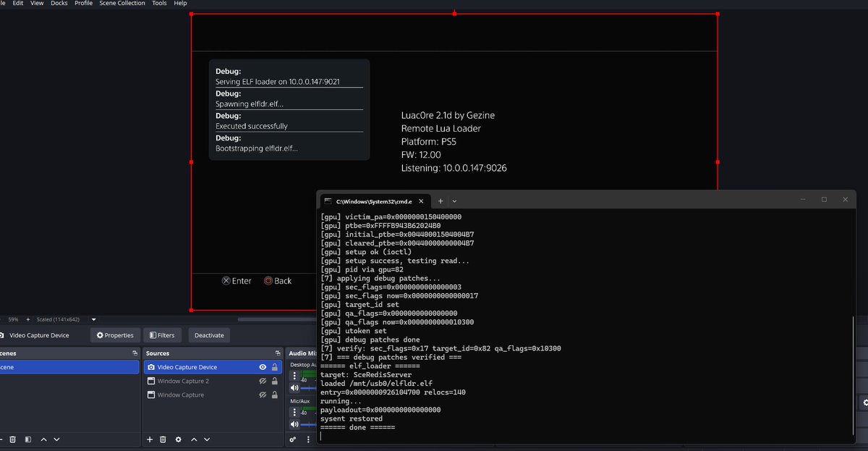Image resolution: width=868 pixels, height=451 pixels.
Task: Click 'sysent restored' terminal line
Action: click(352, 418)
